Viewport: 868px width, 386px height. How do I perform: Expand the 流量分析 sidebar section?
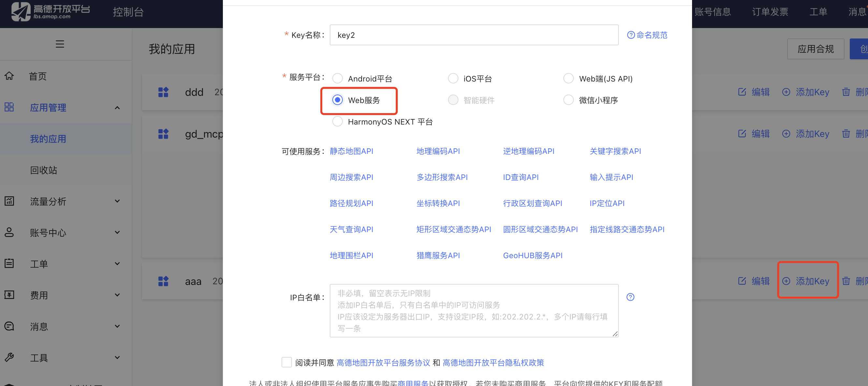click(117, 201)
